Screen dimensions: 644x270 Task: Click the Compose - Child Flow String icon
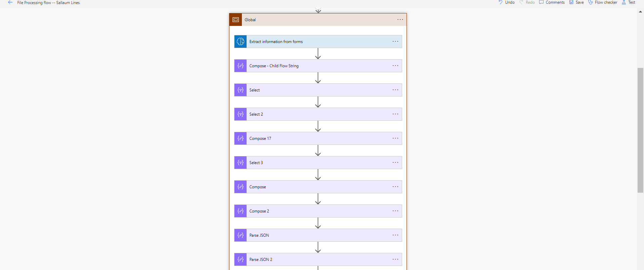tap(241, 66)
